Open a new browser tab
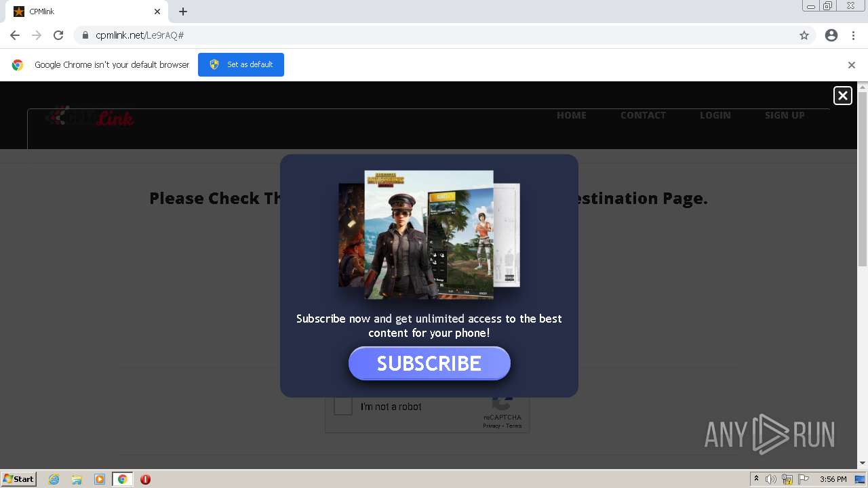The height and width of the screenshot is (488, 868). (x=183, y=12)
